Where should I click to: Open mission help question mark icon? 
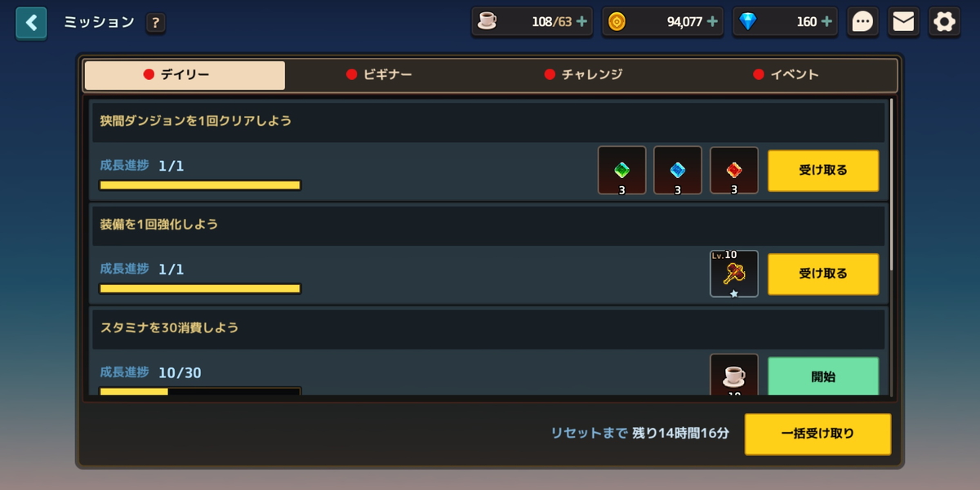click(x=155, y=23)
